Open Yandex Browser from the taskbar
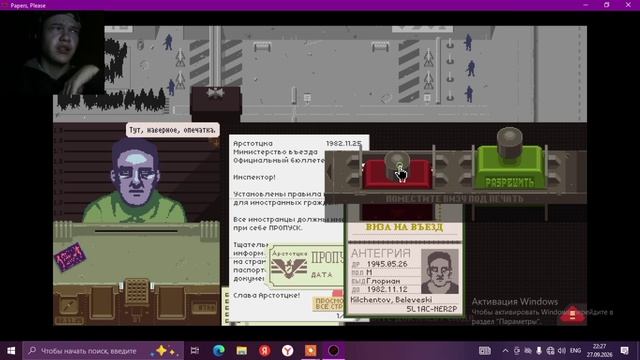The width and height of the screenshot is (640, 360). (x=288, y=351)
